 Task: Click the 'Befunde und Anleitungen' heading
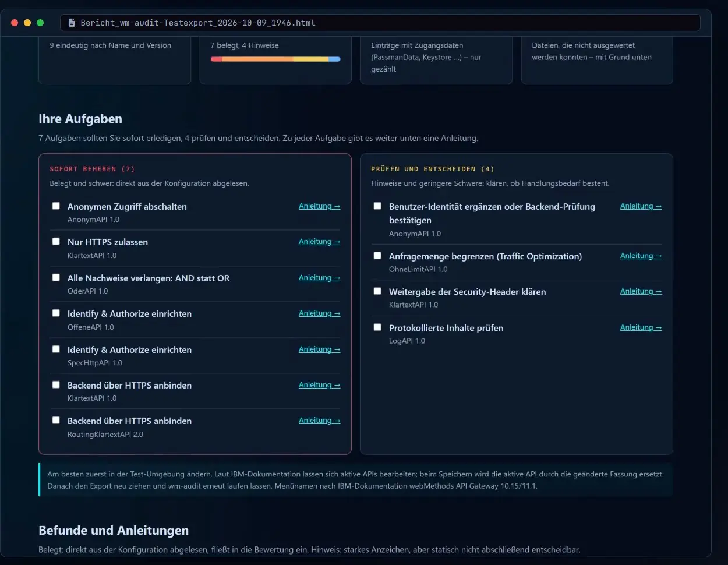coord(114,531)
